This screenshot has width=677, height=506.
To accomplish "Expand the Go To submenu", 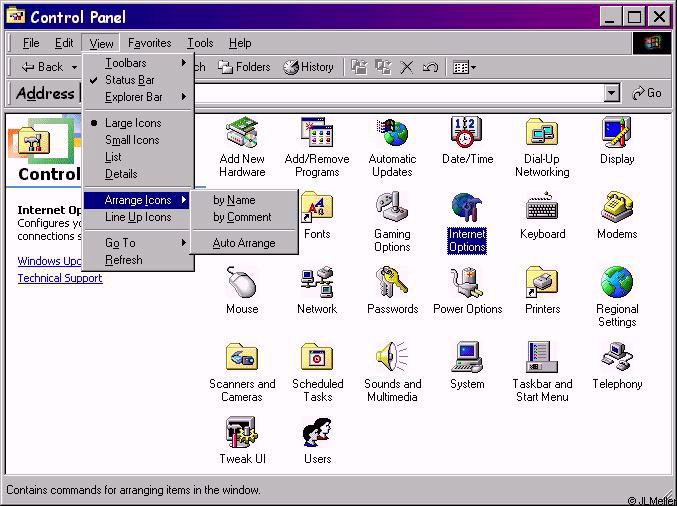I will pyautogui.click(x=138, y=243).
